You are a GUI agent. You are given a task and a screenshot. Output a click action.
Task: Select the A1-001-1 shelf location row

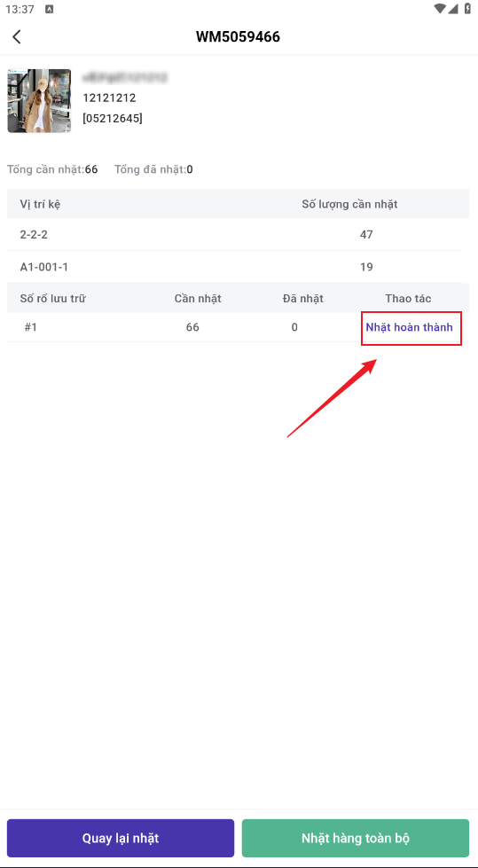(234, 268)
